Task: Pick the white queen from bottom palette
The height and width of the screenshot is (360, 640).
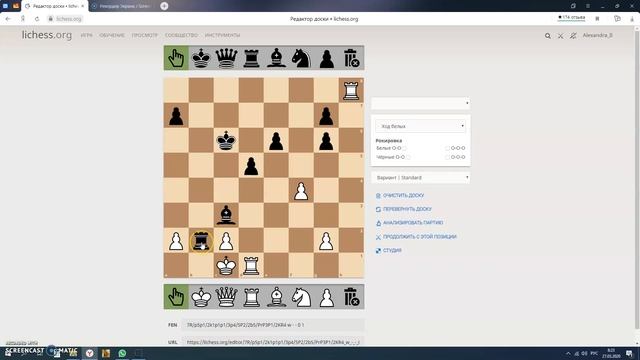Action: pos(226,297)
